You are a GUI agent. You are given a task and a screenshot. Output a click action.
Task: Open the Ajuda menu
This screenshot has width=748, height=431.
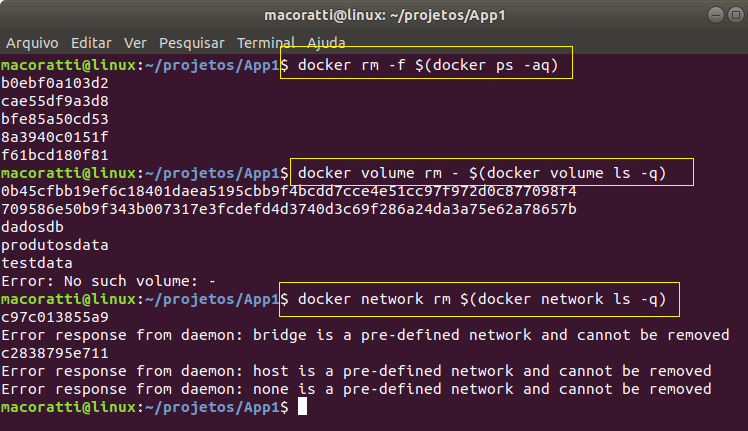326,43
